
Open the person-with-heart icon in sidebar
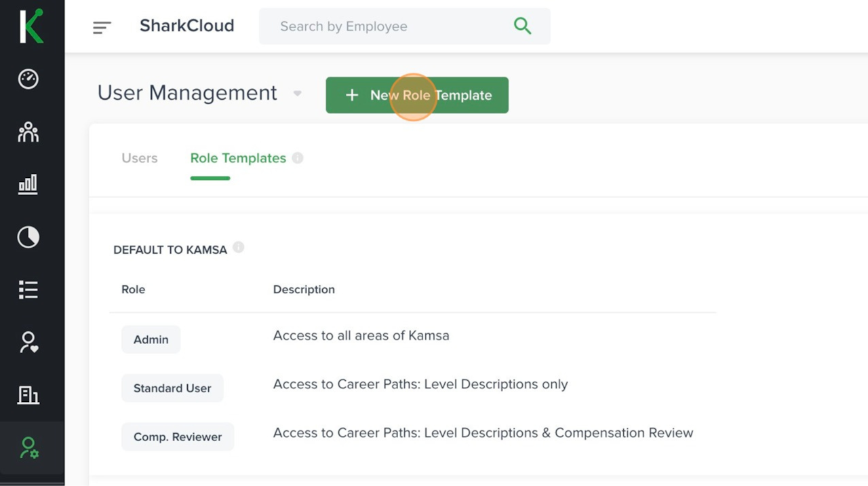point(28,342)
